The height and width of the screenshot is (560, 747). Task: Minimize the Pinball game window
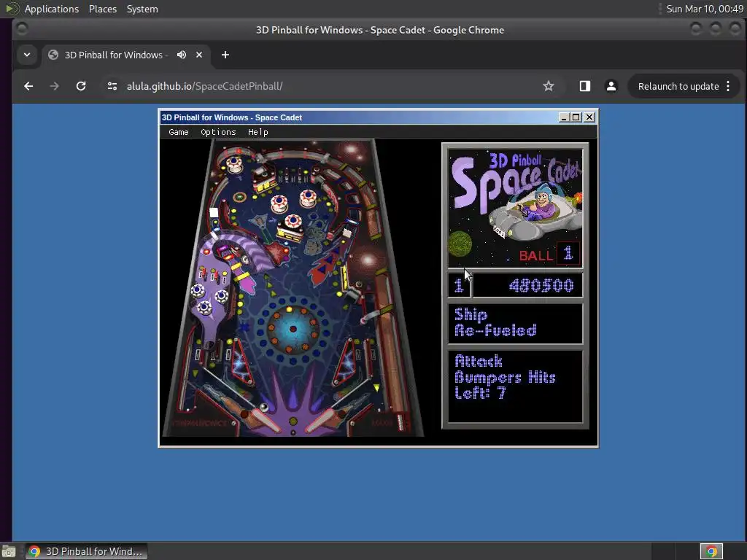564,117
